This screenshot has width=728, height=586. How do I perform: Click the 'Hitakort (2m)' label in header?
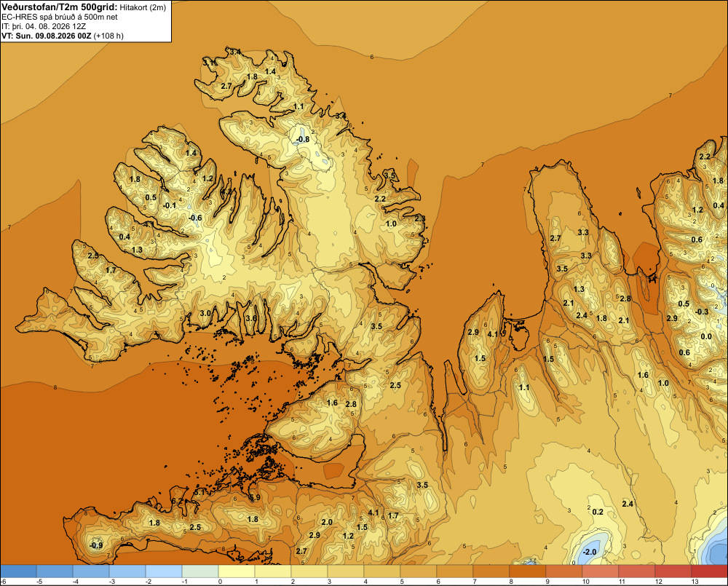point(143,7)
